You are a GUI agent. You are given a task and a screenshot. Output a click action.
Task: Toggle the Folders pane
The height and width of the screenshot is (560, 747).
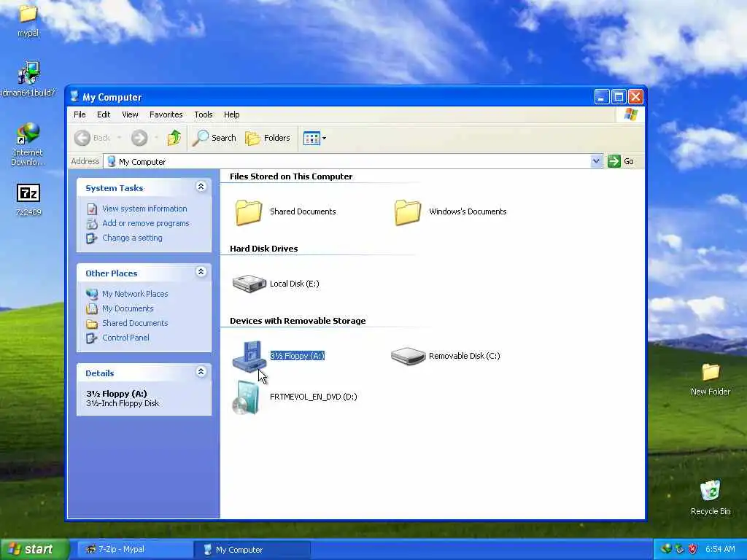tap(267, 138)
